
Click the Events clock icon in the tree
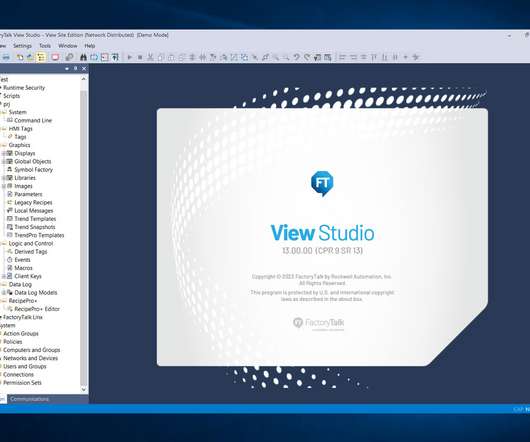[x=10, y=260]
